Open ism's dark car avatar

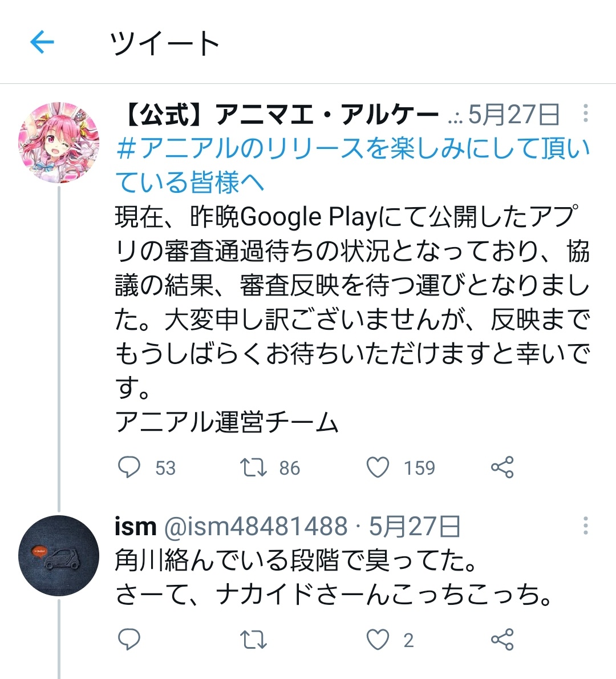coord(58,556)
